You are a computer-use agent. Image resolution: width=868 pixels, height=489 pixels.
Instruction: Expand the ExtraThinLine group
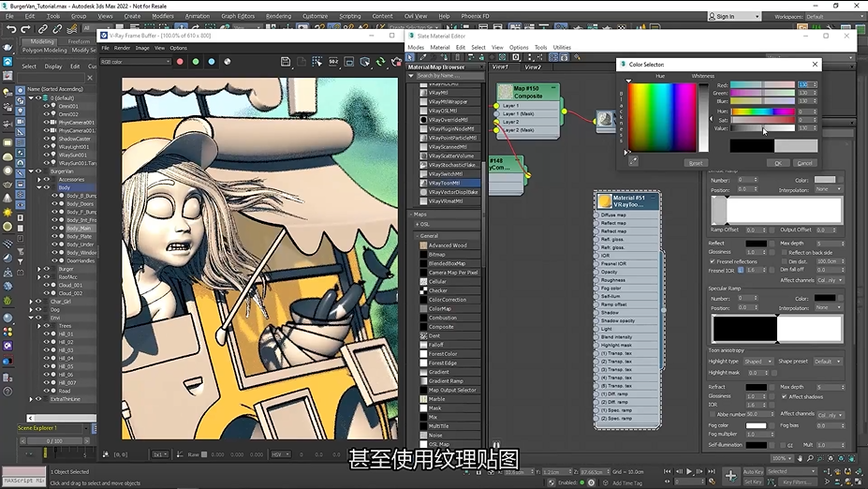click(x=32, y=399)
